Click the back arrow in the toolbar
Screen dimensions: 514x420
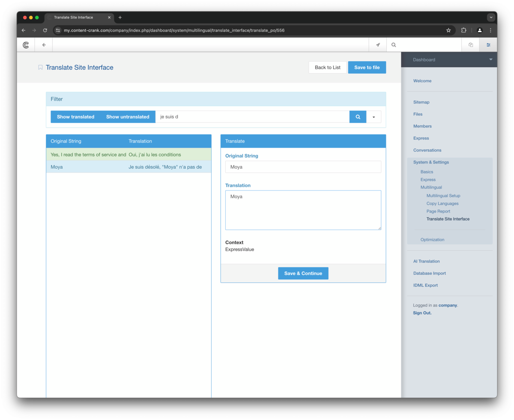(44, 45)
